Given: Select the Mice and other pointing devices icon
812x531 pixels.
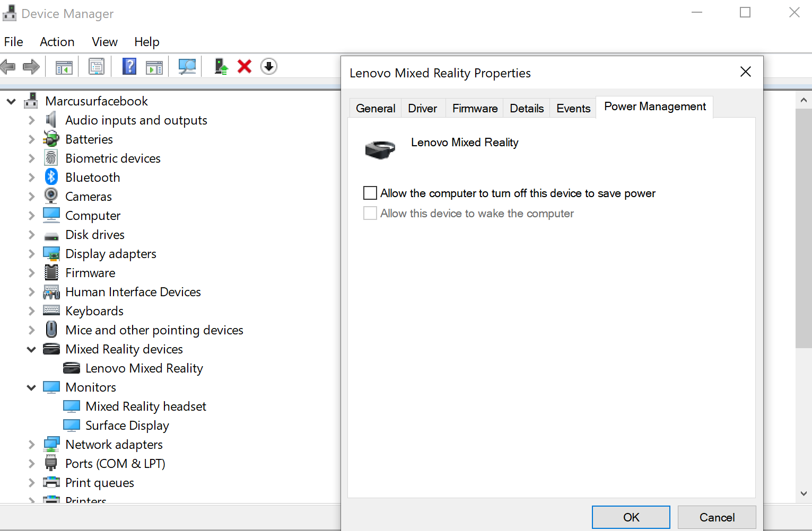Looking at the screenshot, I should click(51, 329).
